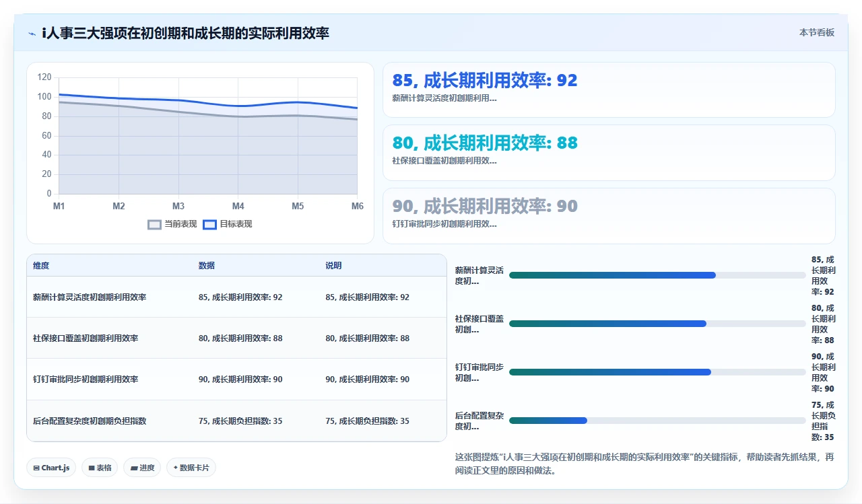Click card subtitle 薪酬计算灵活度初创期利用…
Viewport: 862px width, 504px height.
click(x=444, y=98)
